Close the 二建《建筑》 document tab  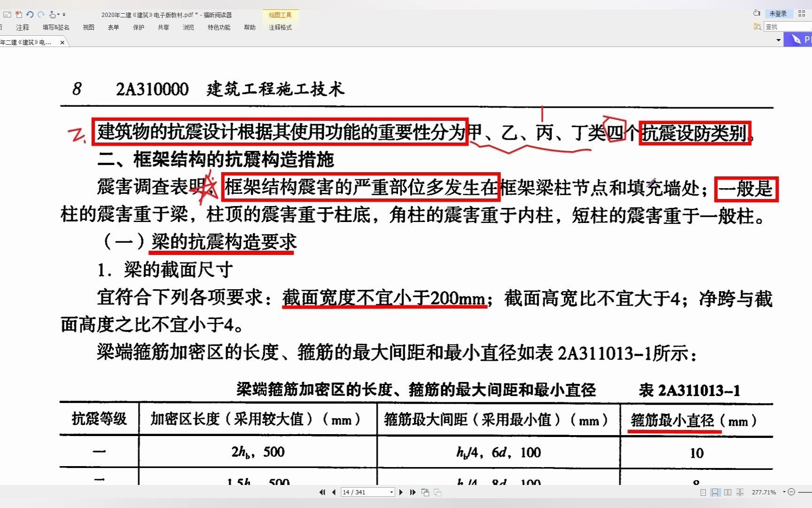(62, 42)
